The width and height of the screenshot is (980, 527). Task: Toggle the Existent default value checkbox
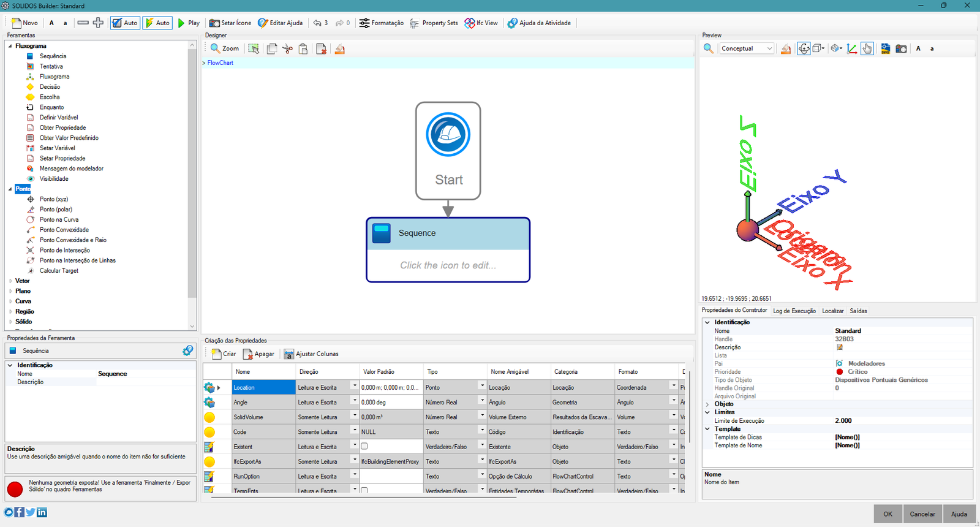(364, 447)
